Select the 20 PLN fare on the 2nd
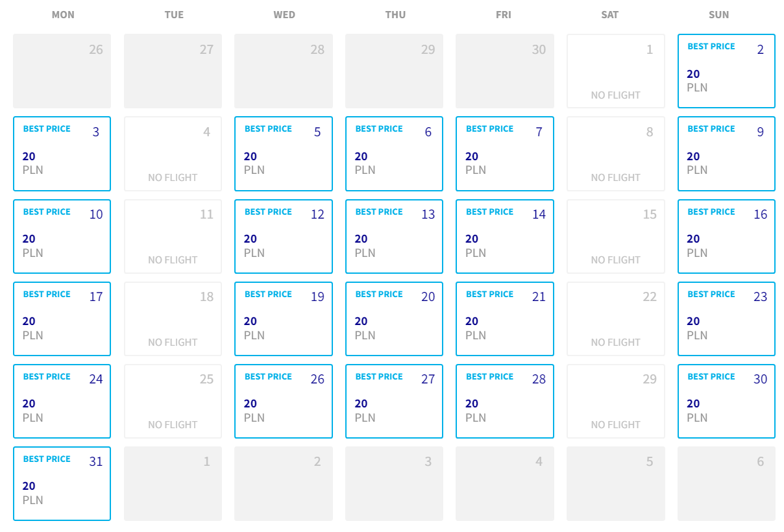The width and height of the screenshot is (784, 532). [726, 71]
